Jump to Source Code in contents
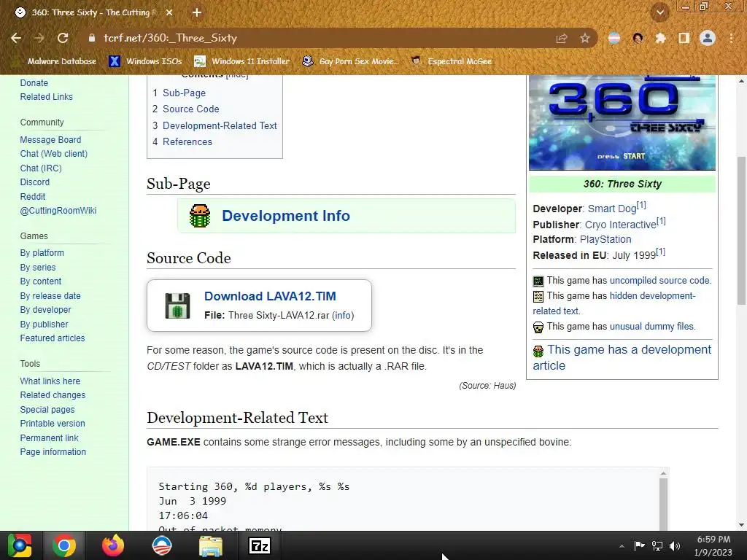This screenshot has width=747, height=560. [x=191, y=109]
